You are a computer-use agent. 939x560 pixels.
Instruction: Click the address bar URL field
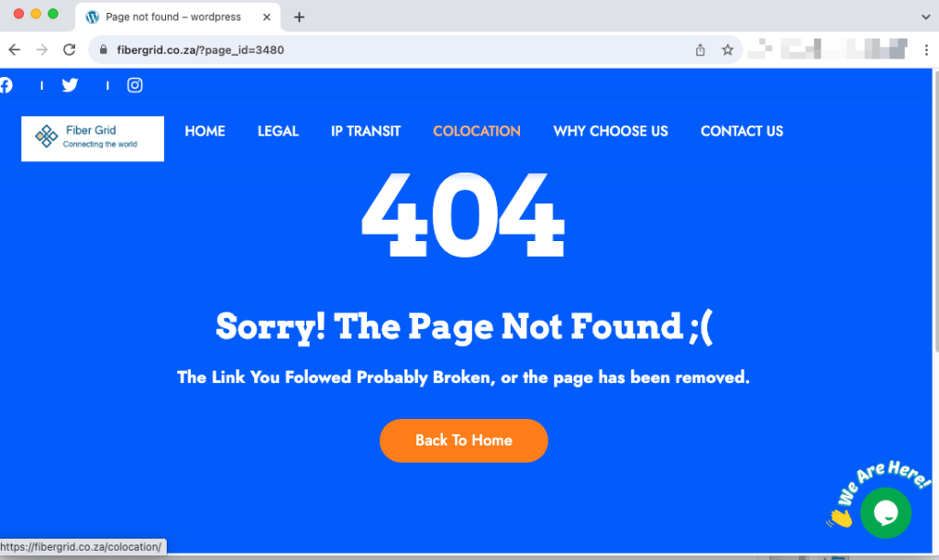(395, 49)
